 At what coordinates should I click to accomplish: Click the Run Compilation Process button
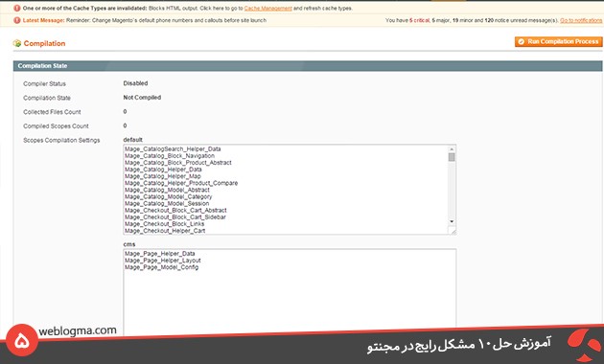pos(558,41)
